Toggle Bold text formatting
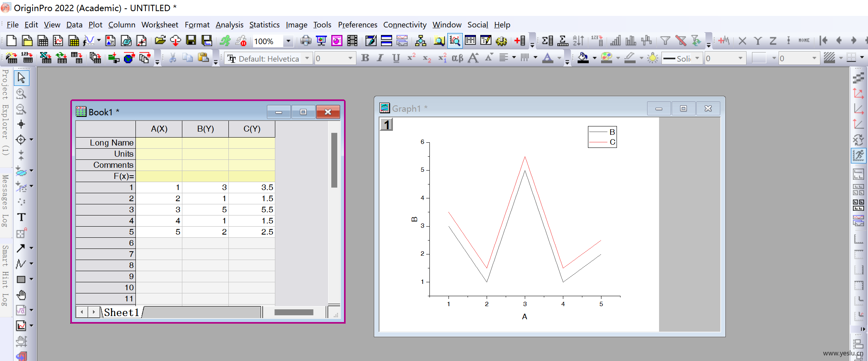 [x=365, y=58]
